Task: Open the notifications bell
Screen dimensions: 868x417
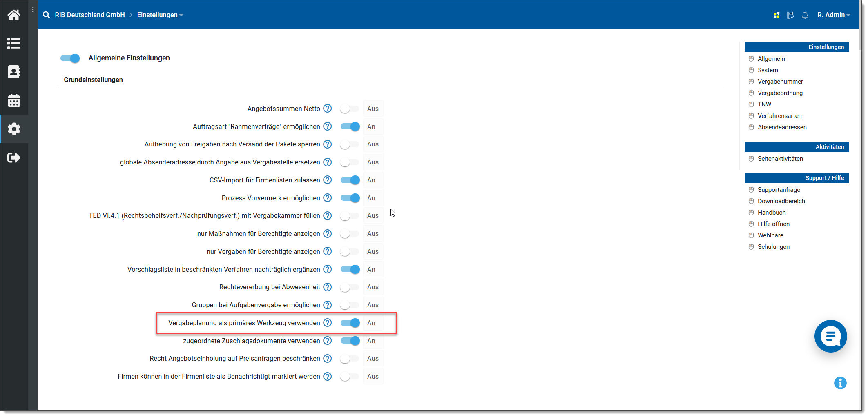Action: pos(805,15)
